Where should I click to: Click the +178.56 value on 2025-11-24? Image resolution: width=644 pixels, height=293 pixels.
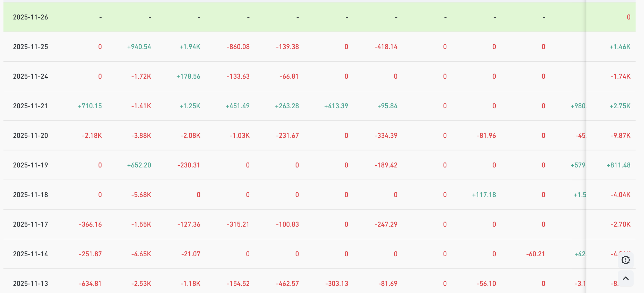point(188,77)
